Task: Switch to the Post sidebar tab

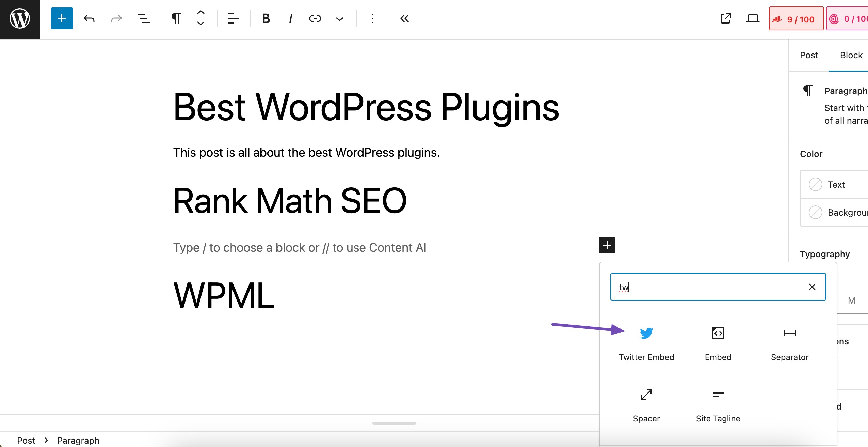Action: coord(809,55)
